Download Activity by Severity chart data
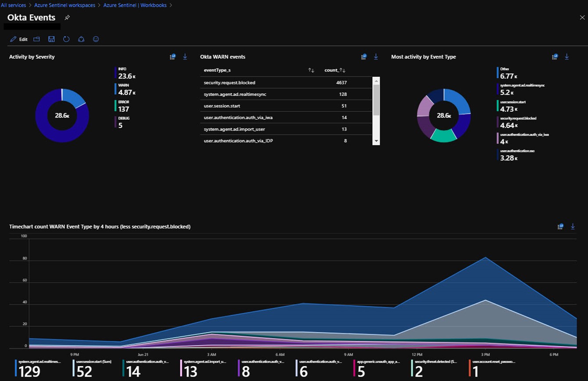Image resolution: width=588 pixels, height=381 pixels. 185,57
